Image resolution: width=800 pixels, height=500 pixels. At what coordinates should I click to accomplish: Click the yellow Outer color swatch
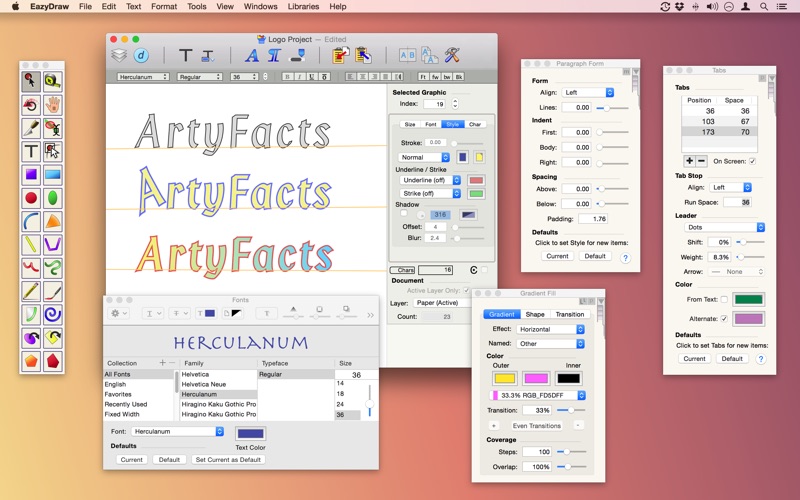click(x=505, y=378)
